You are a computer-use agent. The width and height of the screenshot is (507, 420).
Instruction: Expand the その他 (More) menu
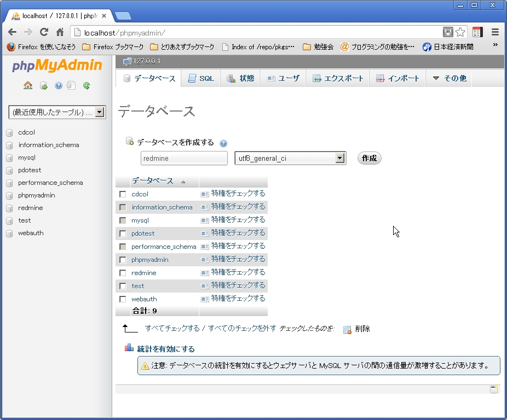450,78
